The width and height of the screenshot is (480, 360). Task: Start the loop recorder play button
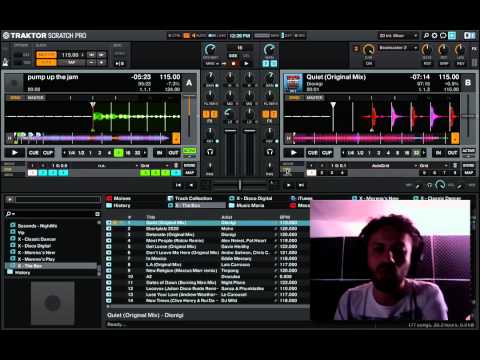click(246, 63)
